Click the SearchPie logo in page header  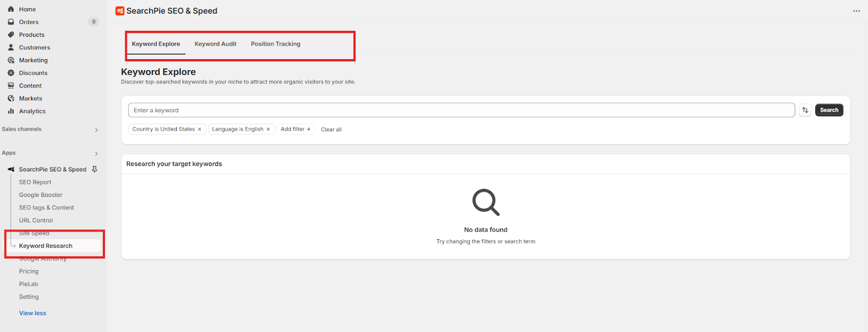coord(120,11)
